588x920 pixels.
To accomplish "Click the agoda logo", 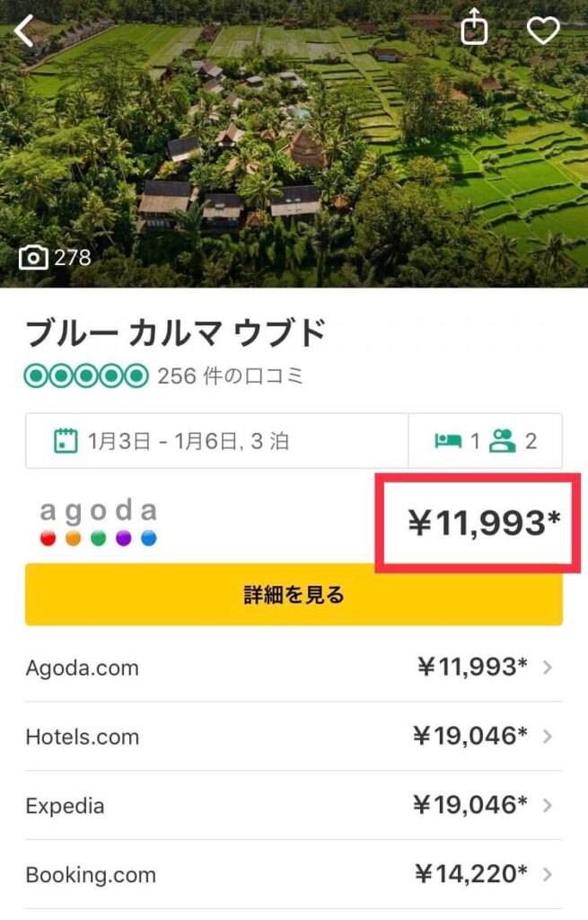I will (x=99, y=523).
